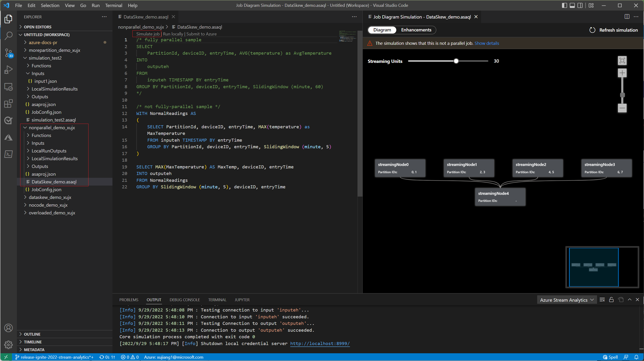Click the Azure icon in activity bar
The image size is (644, 361).
coord(8,137)
